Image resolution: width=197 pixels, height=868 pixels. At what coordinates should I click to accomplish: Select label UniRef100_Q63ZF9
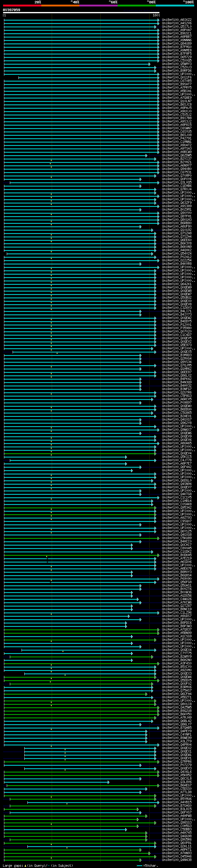pyautogui.click(x=177, y=203)
